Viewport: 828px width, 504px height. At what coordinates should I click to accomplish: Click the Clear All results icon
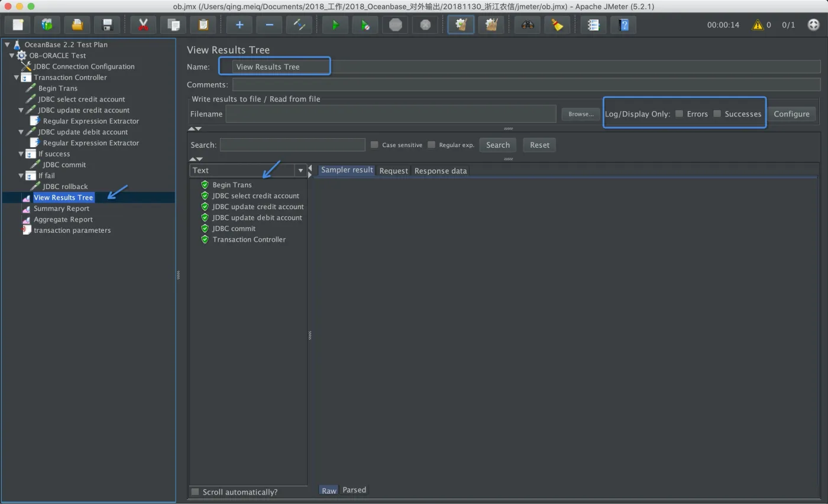491,25
